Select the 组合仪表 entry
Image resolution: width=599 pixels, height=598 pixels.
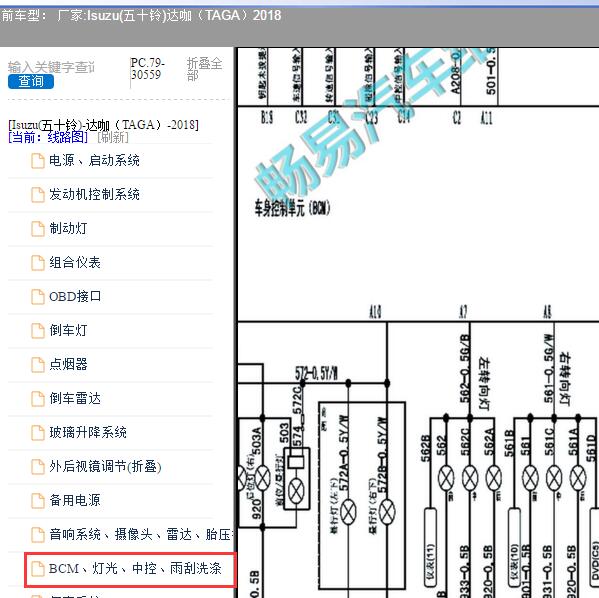pos(74,263)
